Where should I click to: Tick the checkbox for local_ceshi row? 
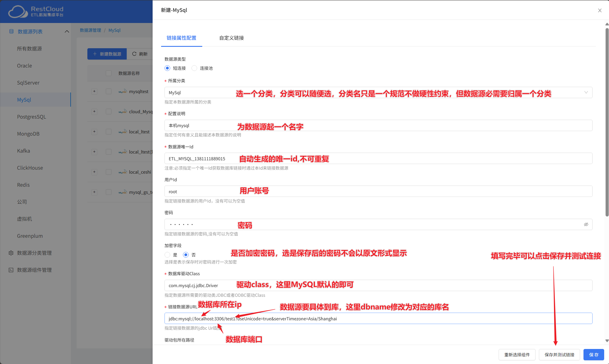pos(109,172)
